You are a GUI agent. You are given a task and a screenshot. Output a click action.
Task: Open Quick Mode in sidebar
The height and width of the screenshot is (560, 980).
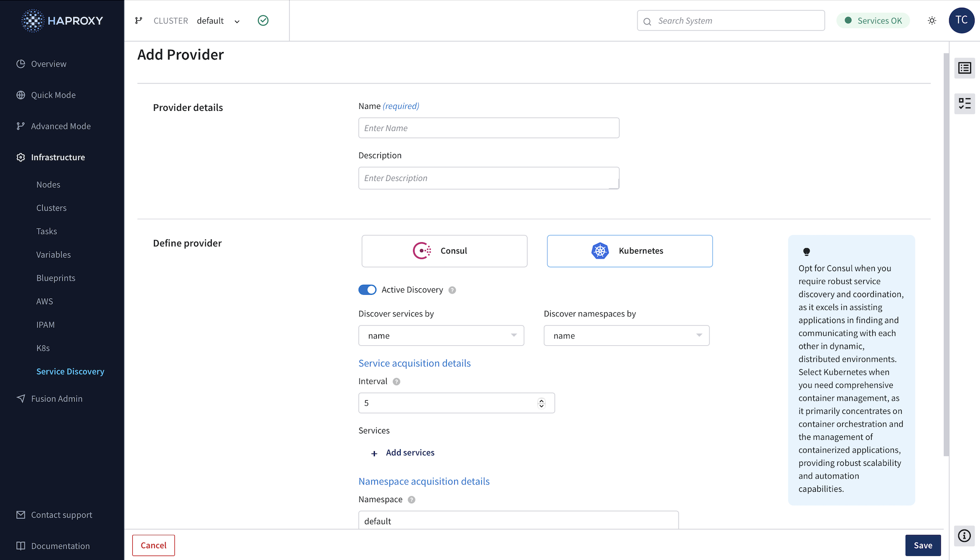coord(53,95)
